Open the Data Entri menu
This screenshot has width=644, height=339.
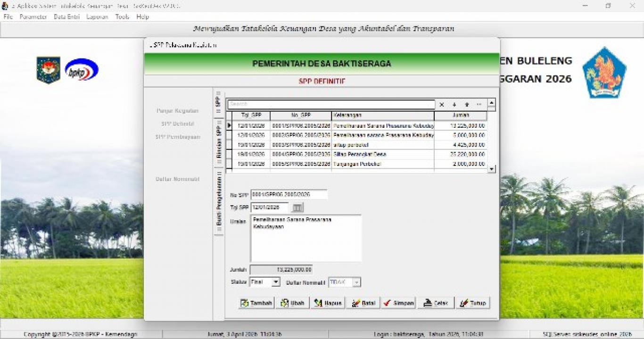66,17
